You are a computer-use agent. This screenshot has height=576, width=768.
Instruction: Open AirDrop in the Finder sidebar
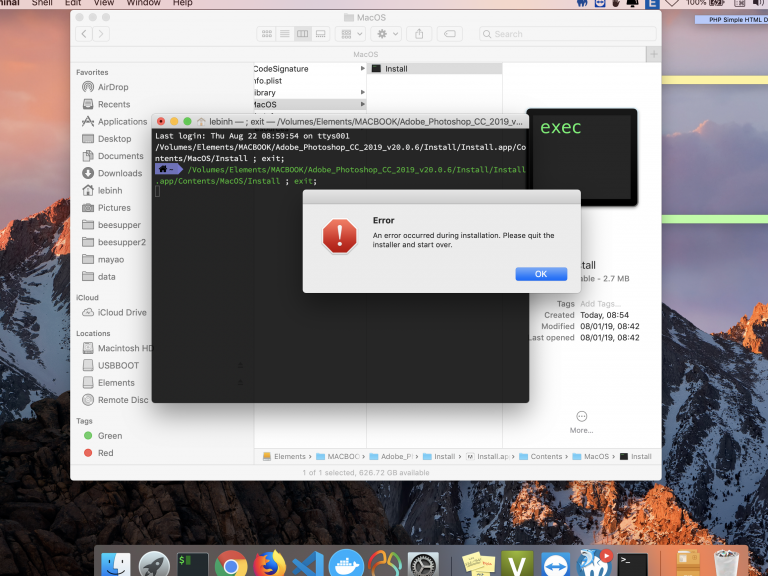click(113, 87)
